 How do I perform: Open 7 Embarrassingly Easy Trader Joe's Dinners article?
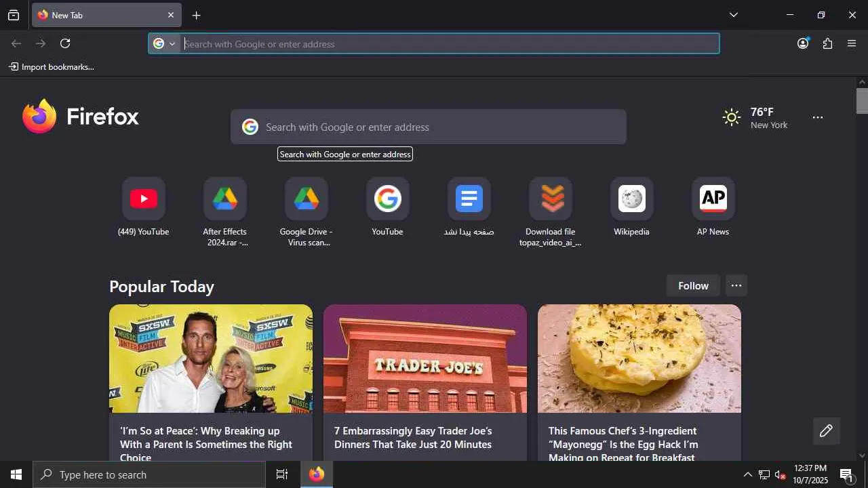click(x=413, y=438)
